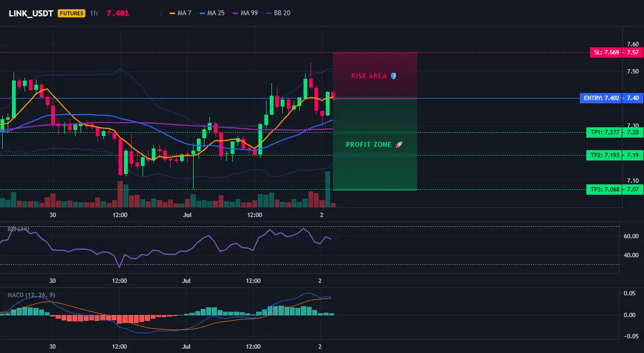Image resolution: width=644 pixels, height=353 pixels.
Task: Click the 7.10 price axis value
Action: (633, 181)
